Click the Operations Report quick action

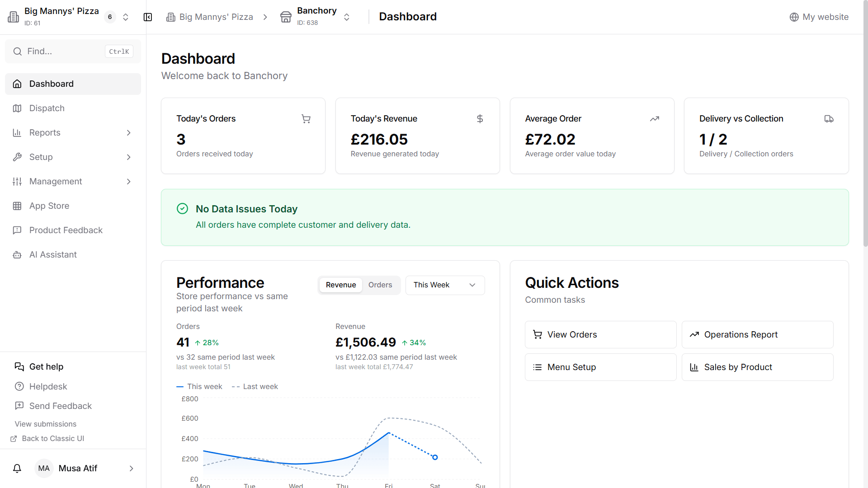757,335
